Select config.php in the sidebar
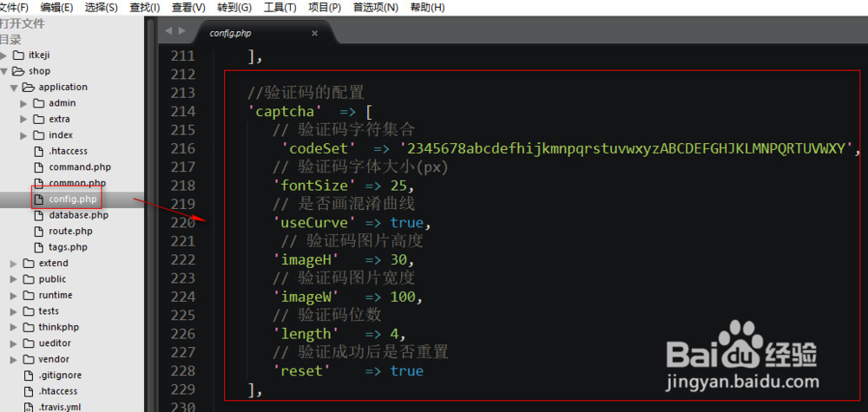The height and width of the screenshot is (412, 868). click(72, 199)
